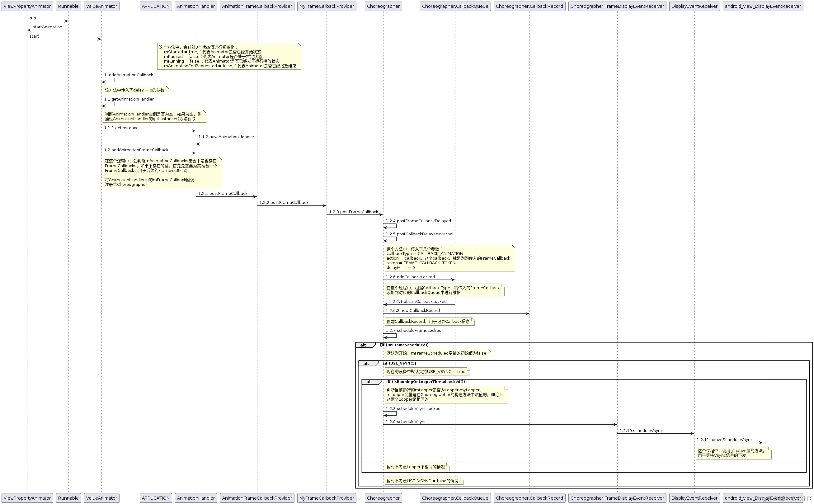Screen dimensions: 814x504
Task: Click the Choreographer.CallbackQueue top header
Action: tap(455, 6)
